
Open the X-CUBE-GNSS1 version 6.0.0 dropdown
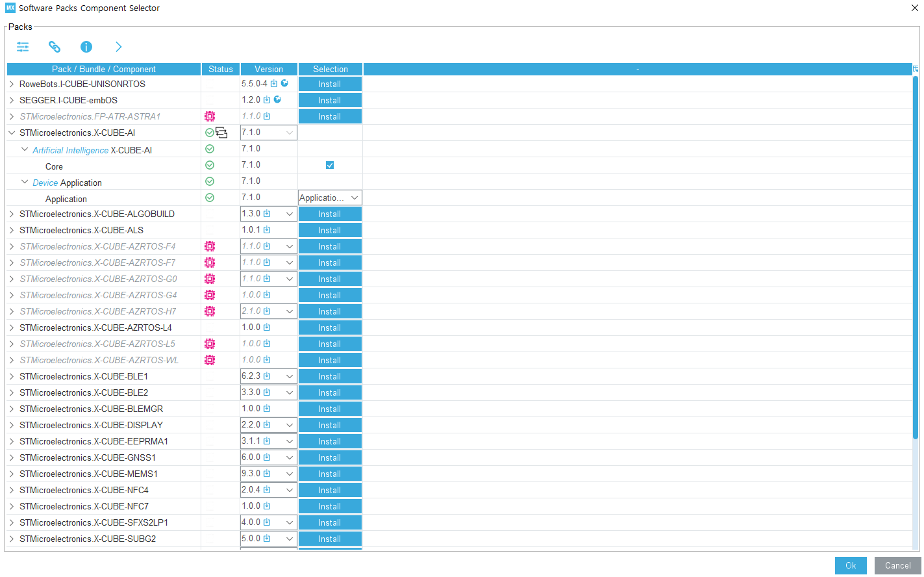269,457
